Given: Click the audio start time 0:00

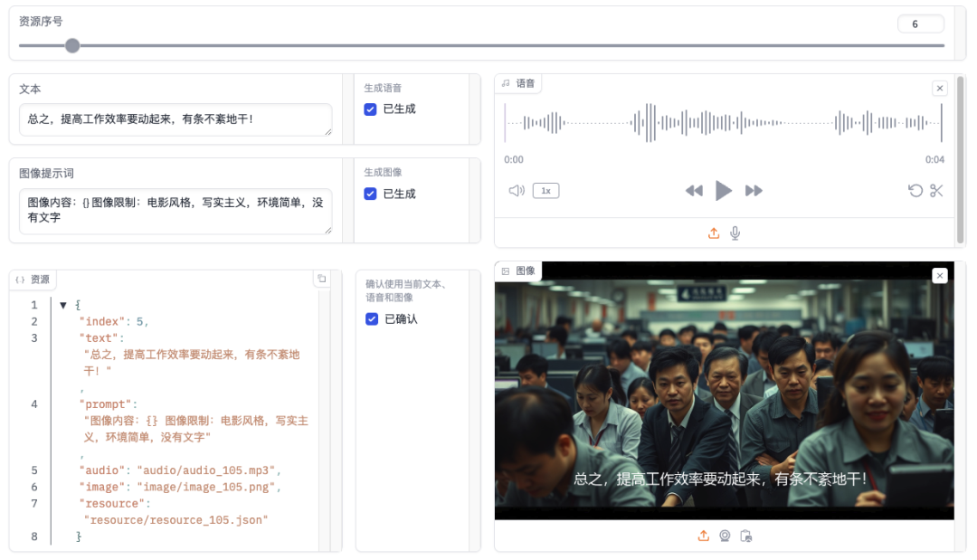Looking at the screenshot, I should [x=514, y=159].
